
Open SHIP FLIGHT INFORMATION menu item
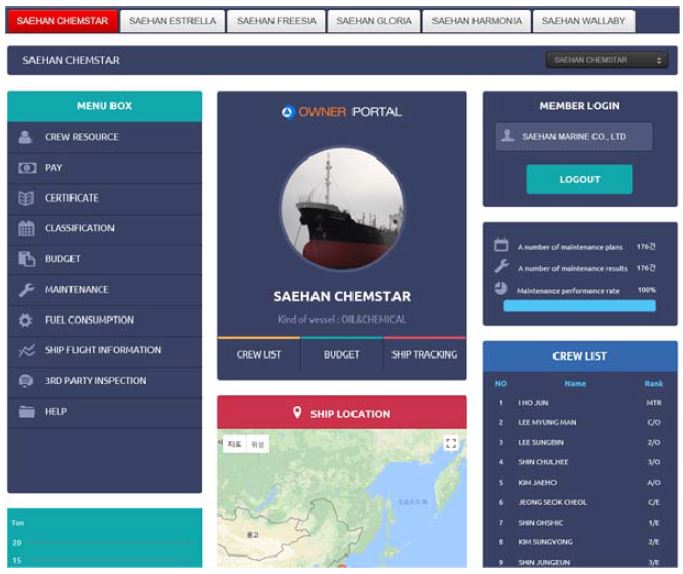coord(105,350)
